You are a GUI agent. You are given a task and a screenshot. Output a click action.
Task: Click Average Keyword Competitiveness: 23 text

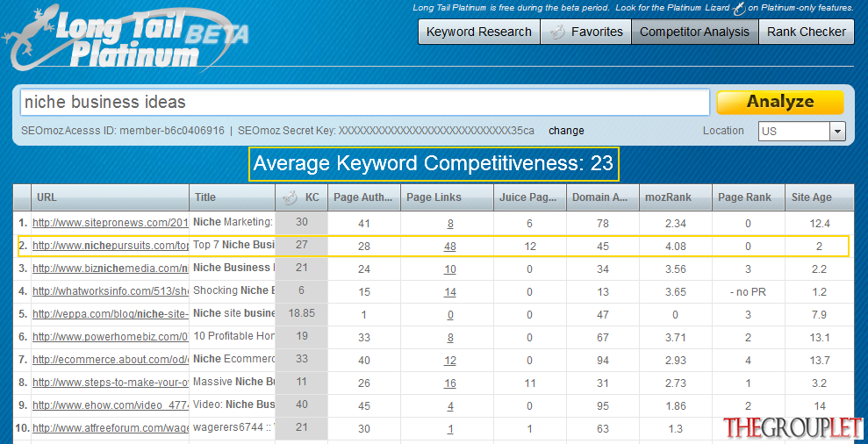[x=434, y=164]
